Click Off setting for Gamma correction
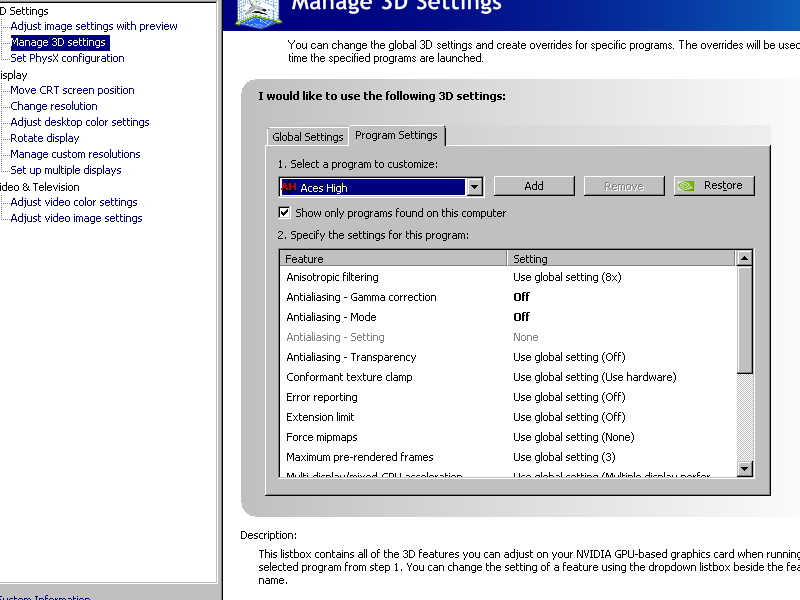The width and height of the screenshot is (800, 600). pyautogui.click(x=521, y=297)
